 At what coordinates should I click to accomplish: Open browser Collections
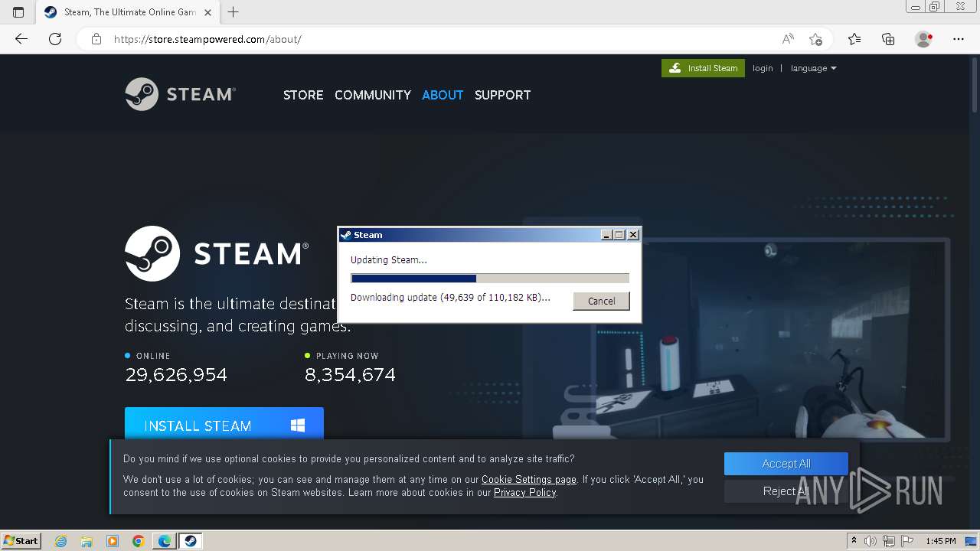click(888, 39)
